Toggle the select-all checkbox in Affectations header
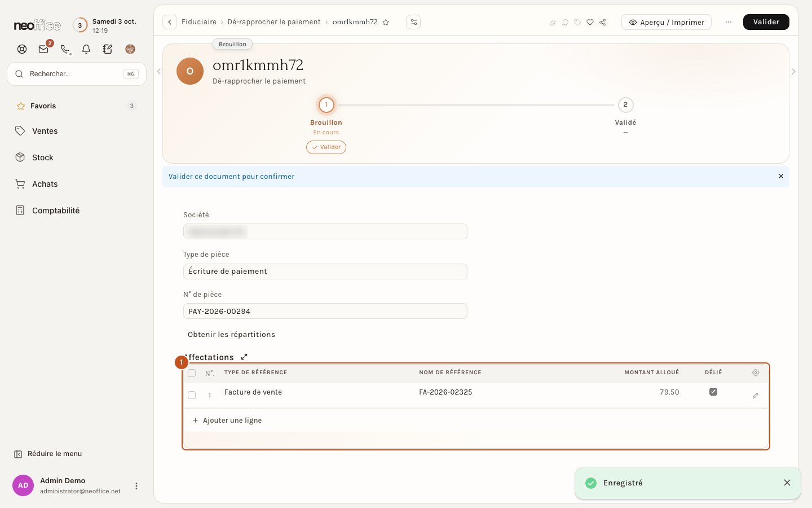Screen dimensions: 812x508 click(192, 373)
